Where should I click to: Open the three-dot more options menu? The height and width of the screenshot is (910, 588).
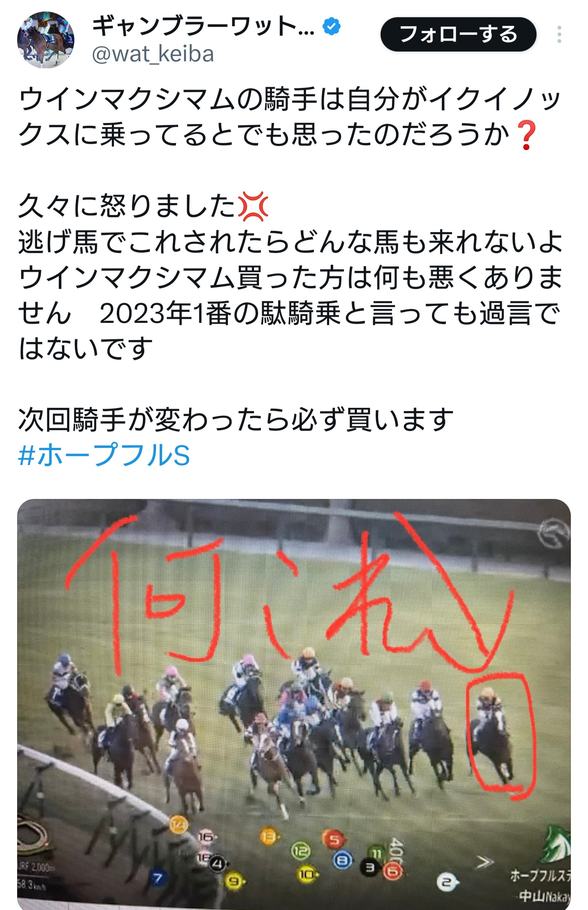point(559,35)
